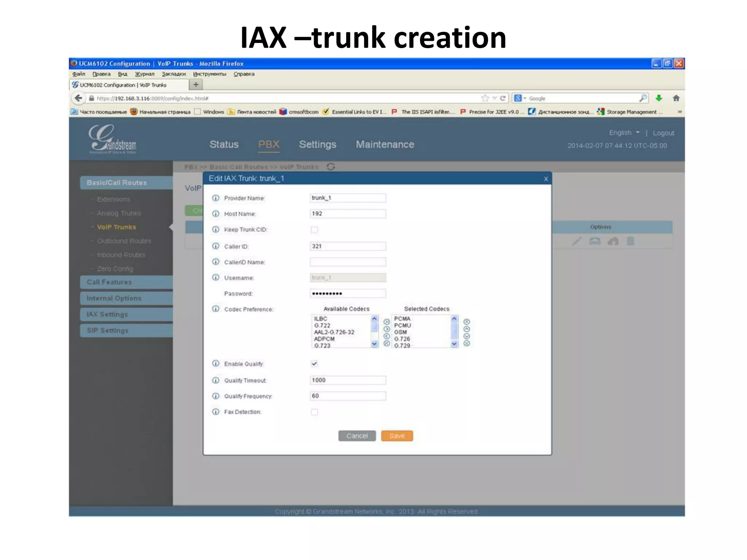The width and height of the screenshot is (747, 560).
Task: Show info tooltip for Fax Detection
Action: [216, 412]
